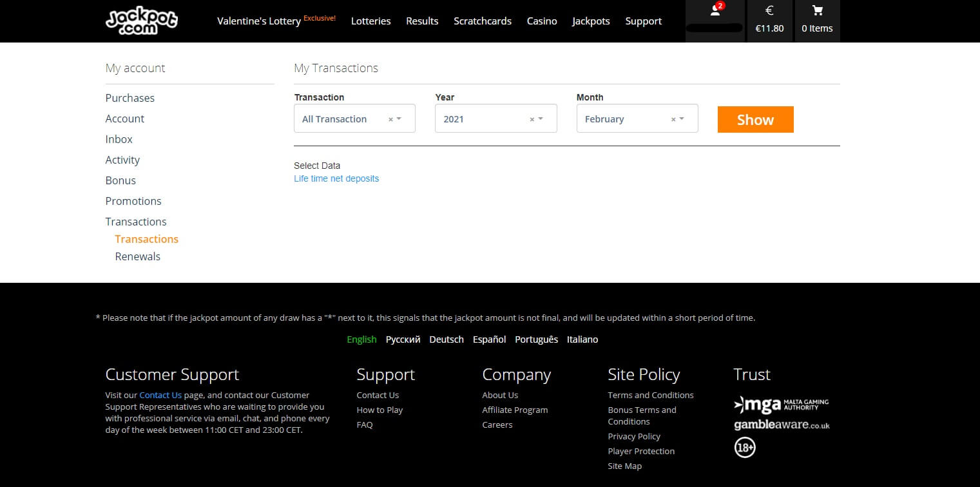Open Renewals in the sidebar
The image size is (980, 487).
point(138,256)
